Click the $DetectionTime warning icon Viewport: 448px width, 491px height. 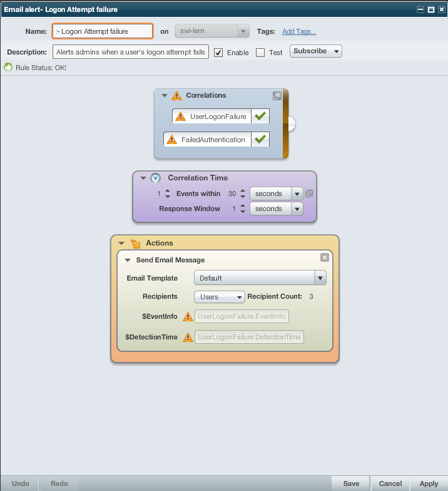(x=188, y=337)
